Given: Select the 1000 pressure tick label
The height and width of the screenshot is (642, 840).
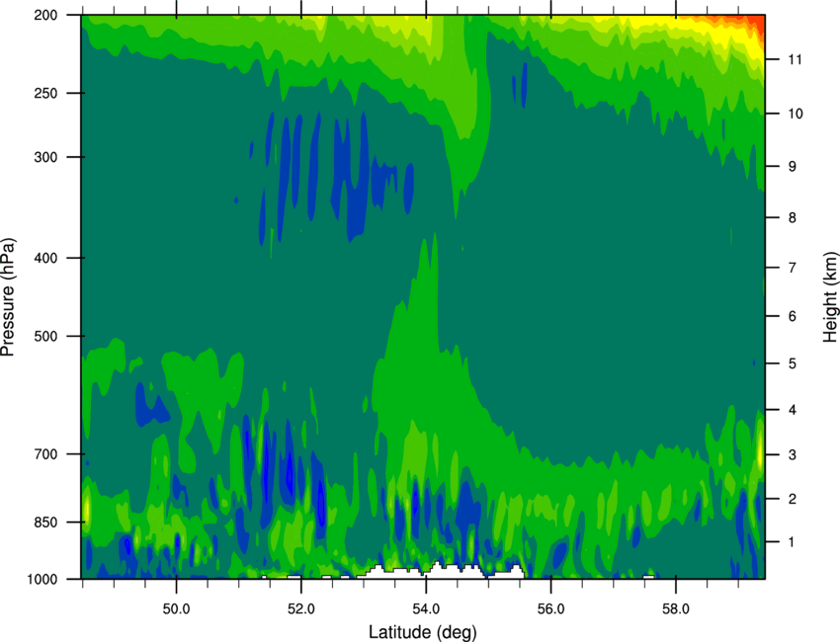Looking at the screenshot, I should pos(42,580).
